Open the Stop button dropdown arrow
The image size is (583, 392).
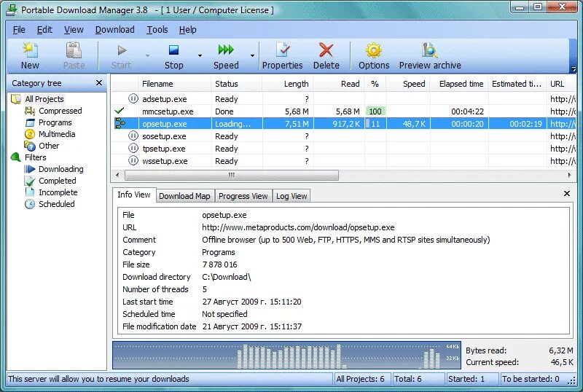200,56
